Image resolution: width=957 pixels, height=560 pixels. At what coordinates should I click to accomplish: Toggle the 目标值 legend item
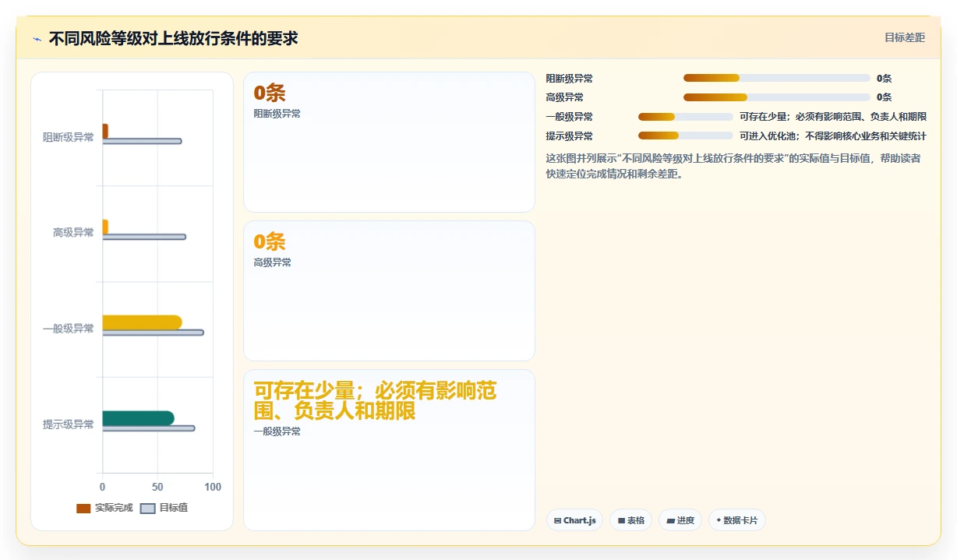164,508
